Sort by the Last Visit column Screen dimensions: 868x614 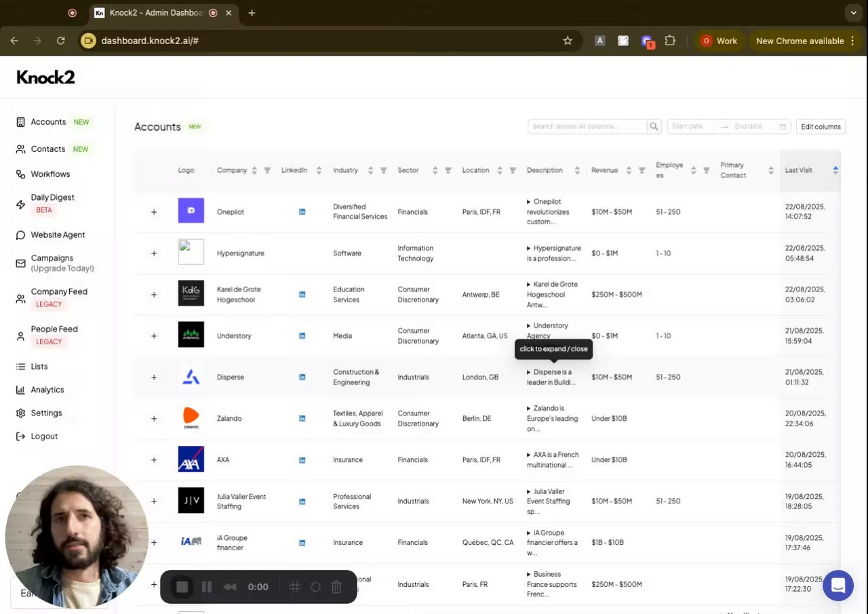click(x=835, y=170)
